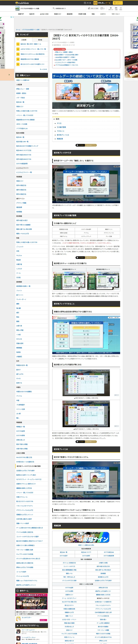Click the 栄冠ナイン攻略TOPに戻る link
Image resolution: width=138 pixels, height=644 pixels.
click(x=86, y=545)
